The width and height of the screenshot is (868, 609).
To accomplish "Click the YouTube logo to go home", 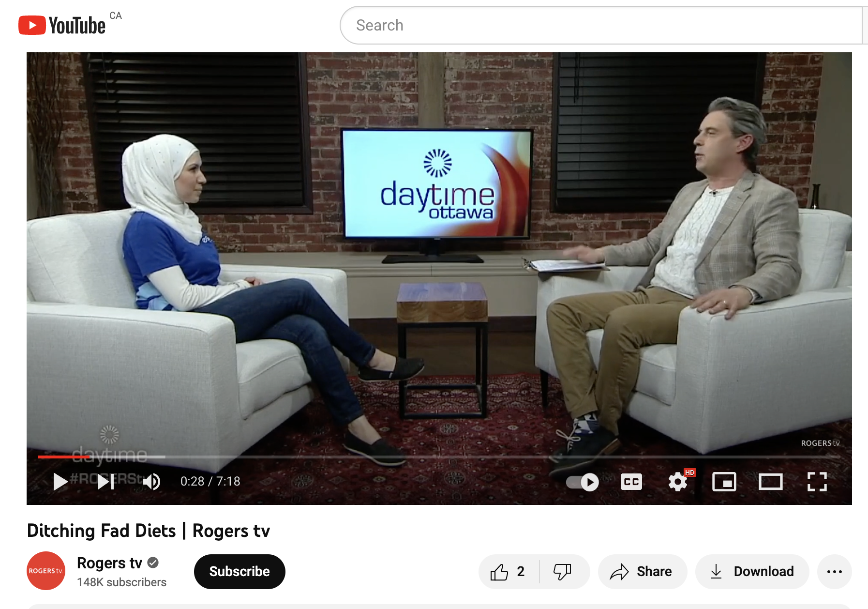I will 62,25.
